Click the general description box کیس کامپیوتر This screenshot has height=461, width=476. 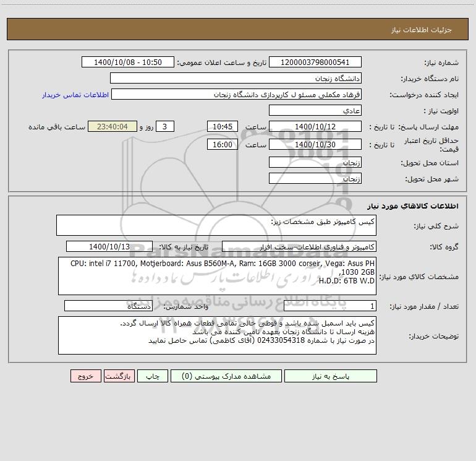coord(216,225)
